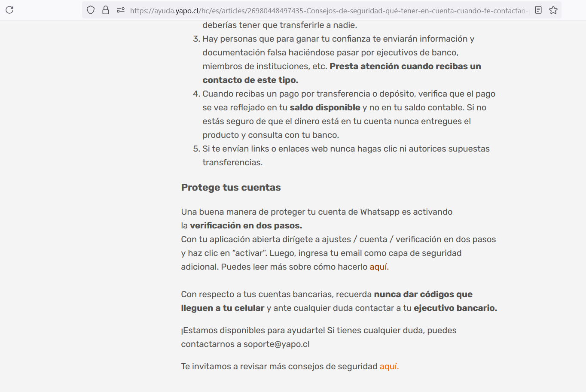Toggle reader view icon
This screenshot has width=586, height=392.
pyautogui.click(x=538, y=10)
